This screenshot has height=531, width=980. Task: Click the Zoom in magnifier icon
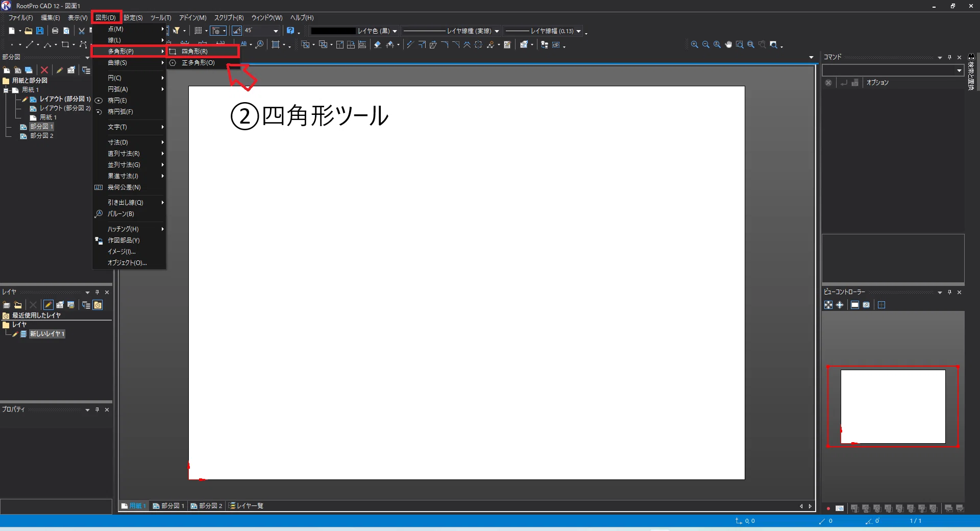[x=695, y=45]
